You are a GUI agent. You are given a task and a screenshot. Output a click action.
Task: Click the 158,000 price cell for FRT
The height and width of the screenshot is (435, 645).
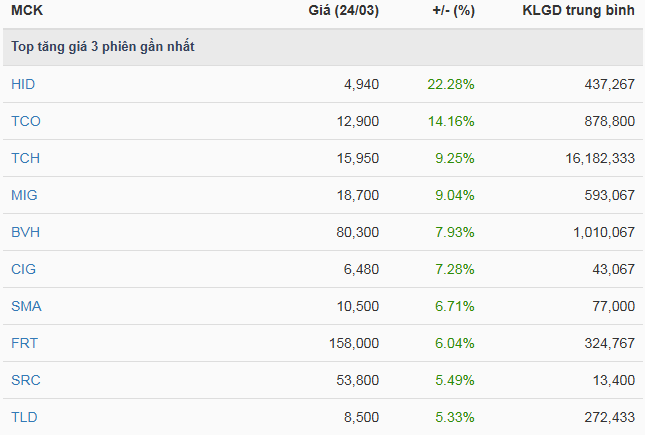(353, 343)
